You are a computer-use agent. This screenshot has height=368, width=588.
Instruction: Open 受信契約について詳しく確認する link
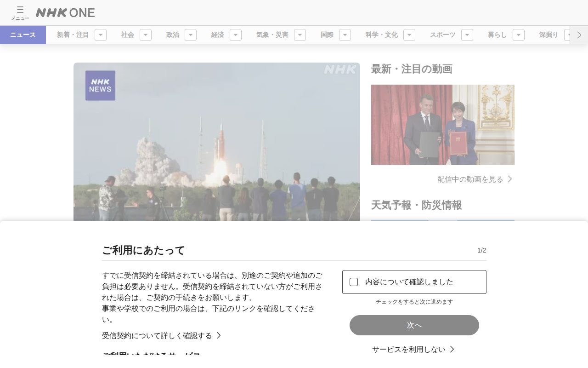162,336
